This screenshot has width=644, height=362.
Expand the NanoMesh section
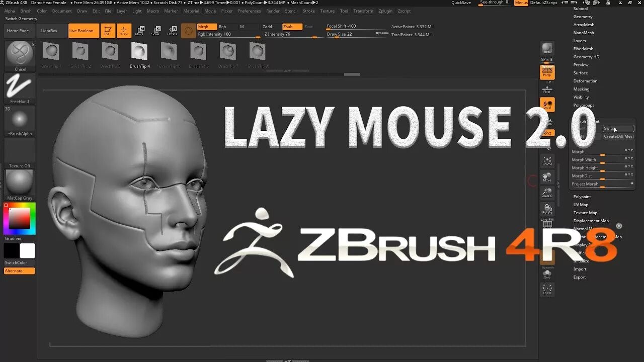click(584, 33)
